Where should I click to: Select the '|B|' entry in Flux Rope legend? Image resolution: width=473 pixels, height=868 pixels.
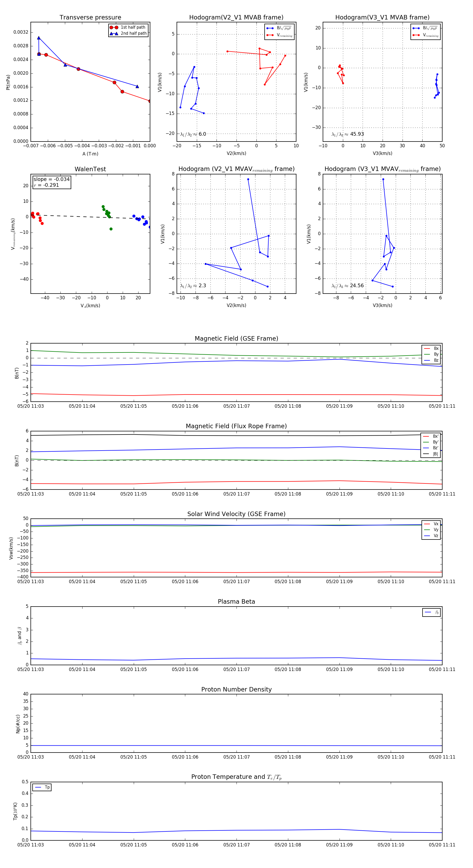tap(431, 454)
